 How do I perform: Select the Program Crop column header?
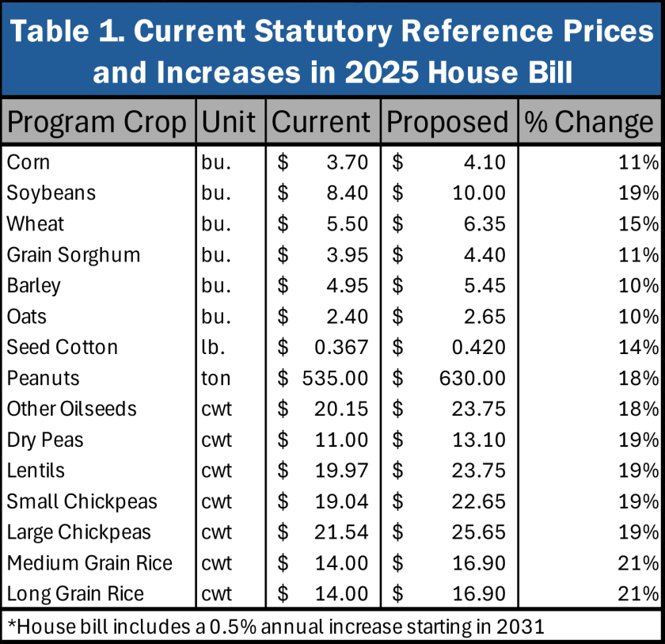pyautogui.click(x=97, y=122)
